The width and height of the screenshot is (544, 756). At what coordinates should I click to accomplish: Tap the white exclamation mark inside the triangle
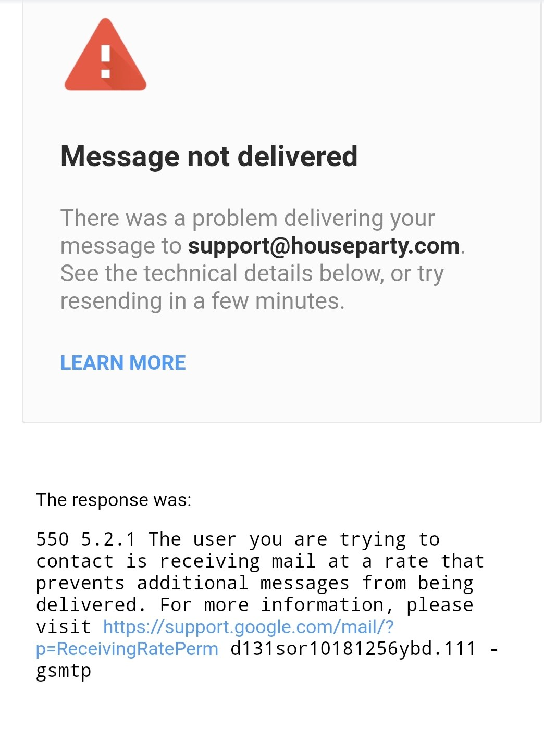coord(105,61)
